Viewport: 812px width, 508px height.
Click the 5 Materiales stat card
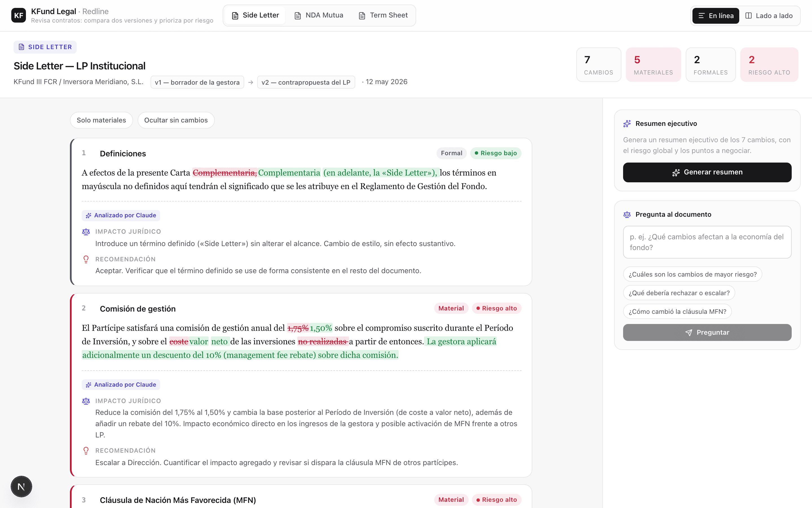653,65
